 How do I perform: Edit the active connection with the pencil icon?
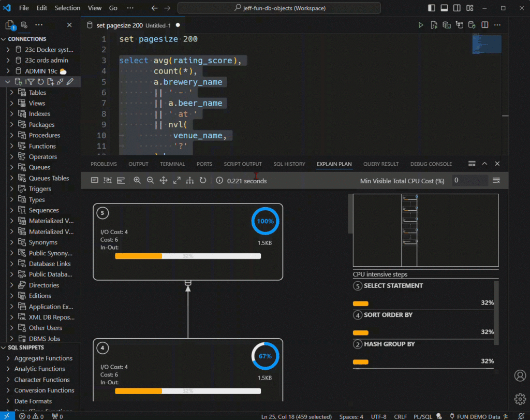pyautogui.click(x=70, y=81)
